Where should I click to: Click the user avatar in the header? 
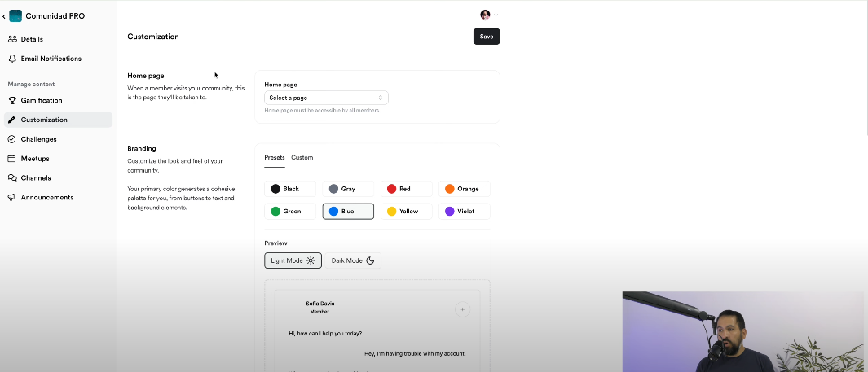pyautogui.click(x=485, y=15)
